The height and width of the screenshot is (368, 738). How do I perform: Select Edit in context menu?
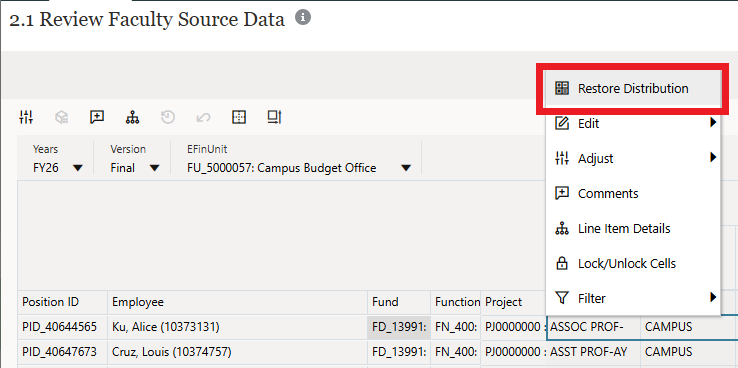pos(633,123)
